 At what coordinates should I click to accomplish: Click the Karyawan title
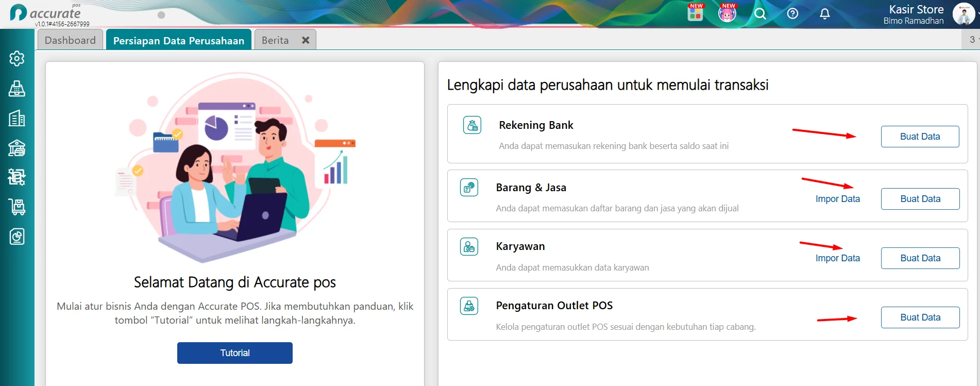pos(520,247)
